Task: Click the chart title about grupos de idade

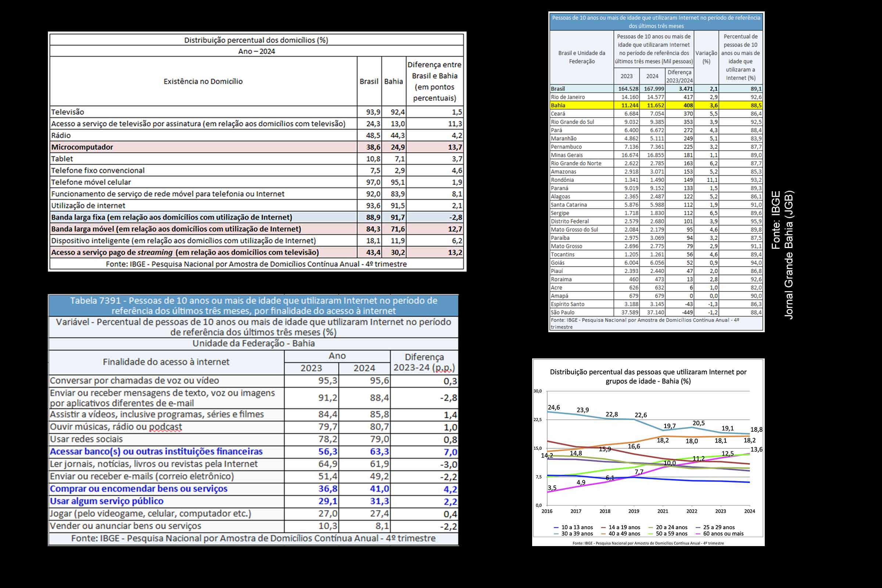Action: (x=648, y=376)
